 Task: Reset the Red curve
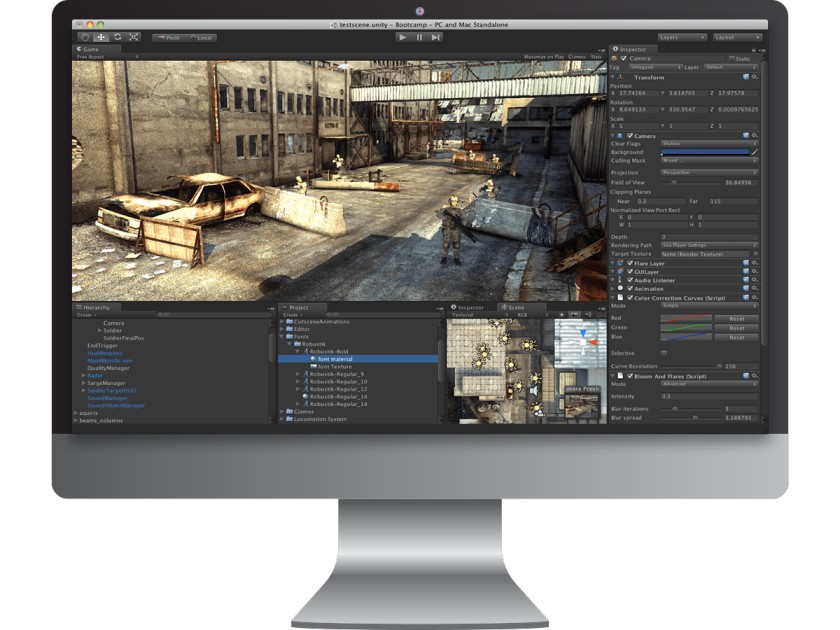[737, 319]
